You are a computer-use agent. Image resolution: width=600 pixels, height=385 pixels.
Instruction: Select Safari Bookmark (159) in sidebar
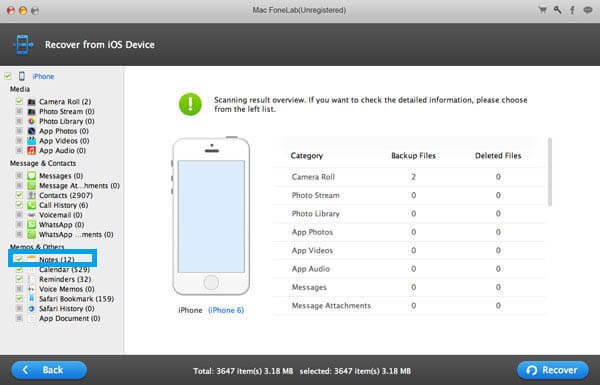(x=77, y=299)
